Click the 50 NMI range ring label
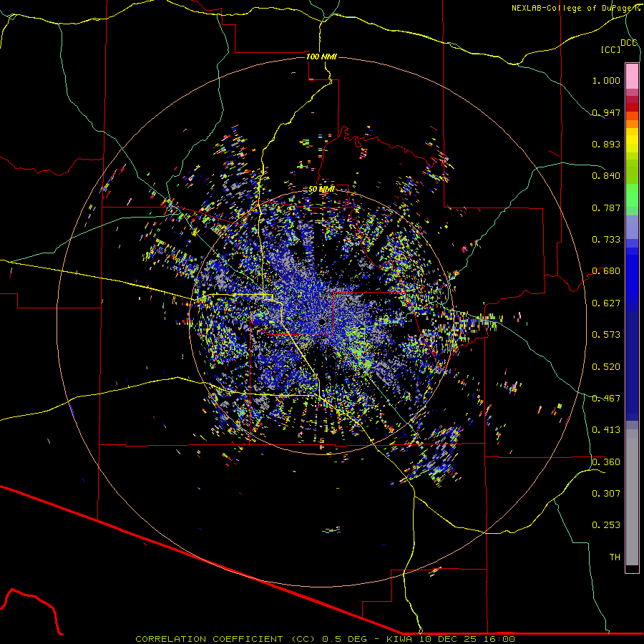 click(x=321, y=190)
